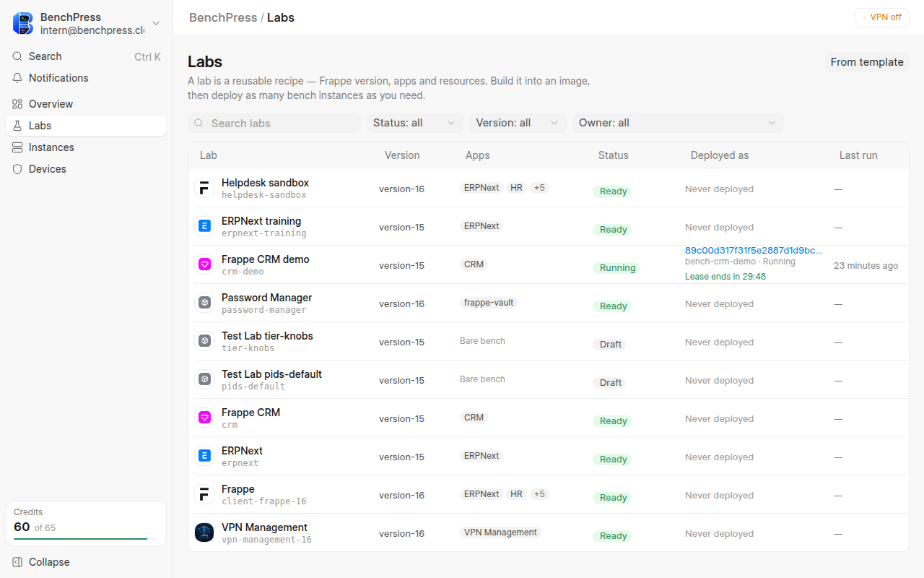
Task: Go to Overview in the sidebar
Action: pyautogui.click(x=87, y=104)
